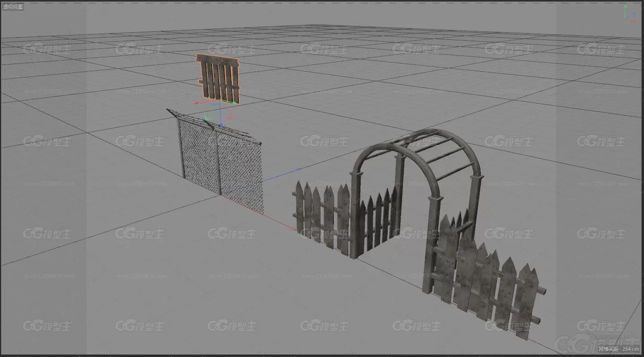Select the highlighted wooden pallet fence object
Image resolution: width=644 pixels, height=357 pixels.
[218, 78]
